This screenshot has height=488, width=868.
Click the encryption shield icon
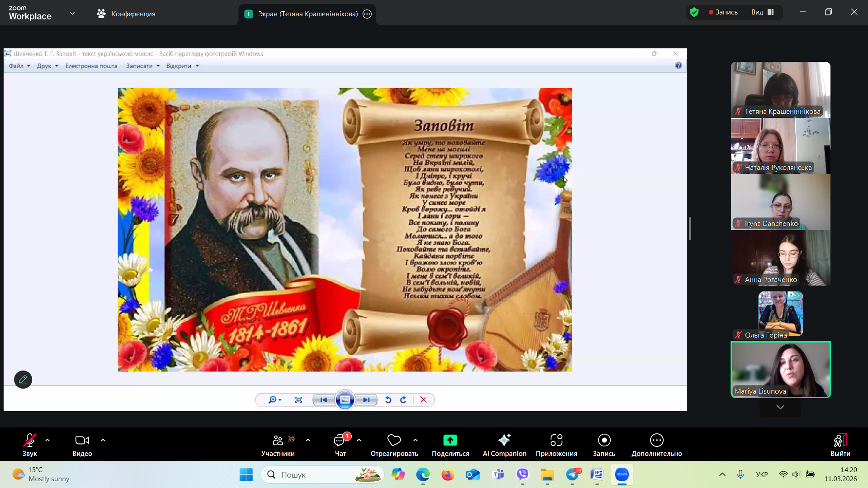[x=694, y=12]
